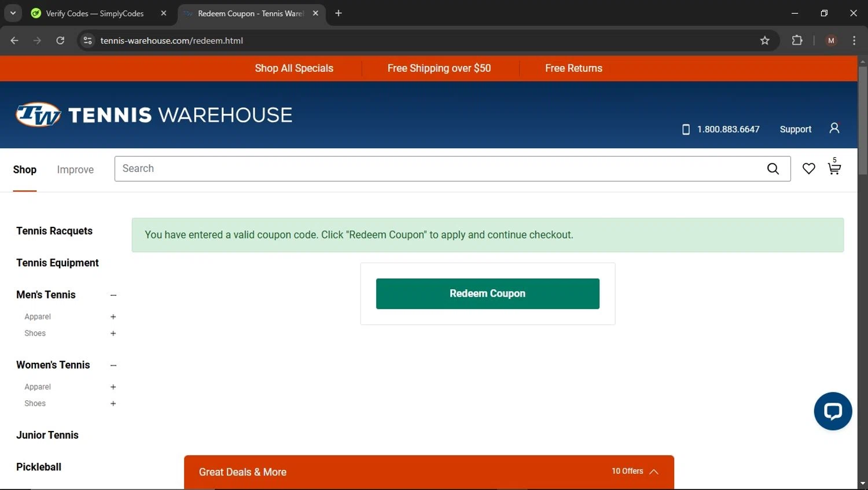Click Shop All Specials link
The width and height of the screenshot is (868, 490).
point(294,68)
